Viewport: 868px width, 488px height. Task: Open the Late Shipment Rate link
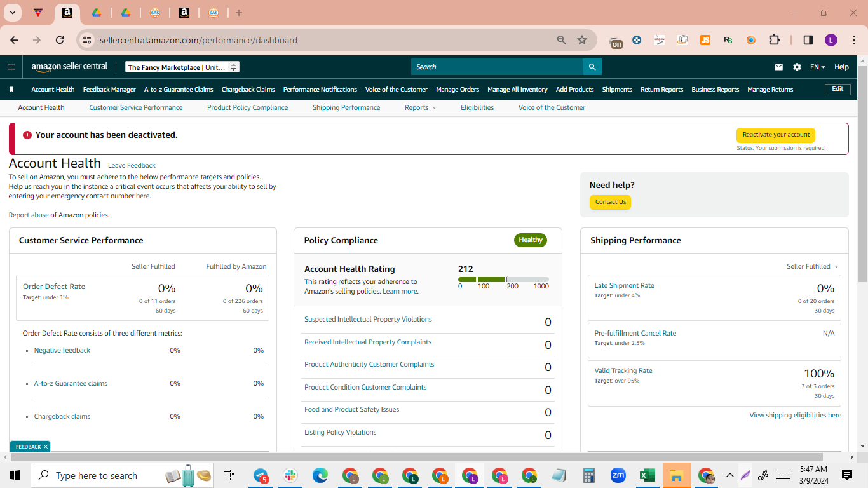pos(624,286)
